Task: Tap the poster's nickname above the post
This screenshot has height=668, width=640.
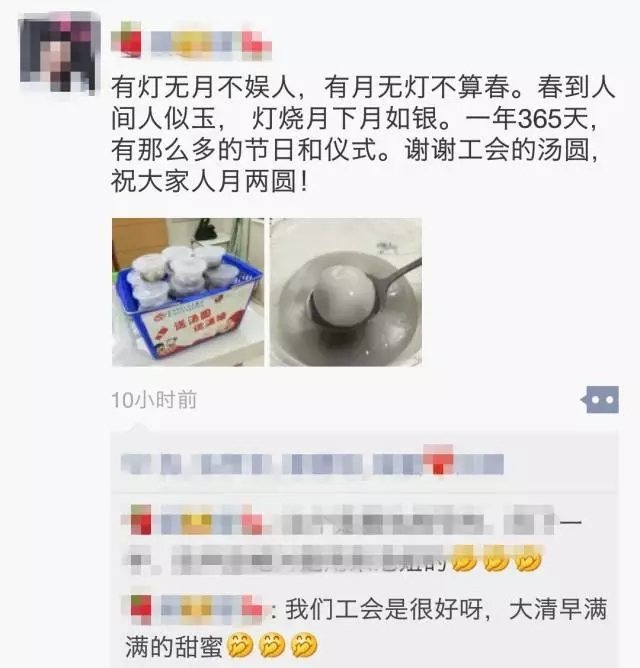Action: point(191,43)
